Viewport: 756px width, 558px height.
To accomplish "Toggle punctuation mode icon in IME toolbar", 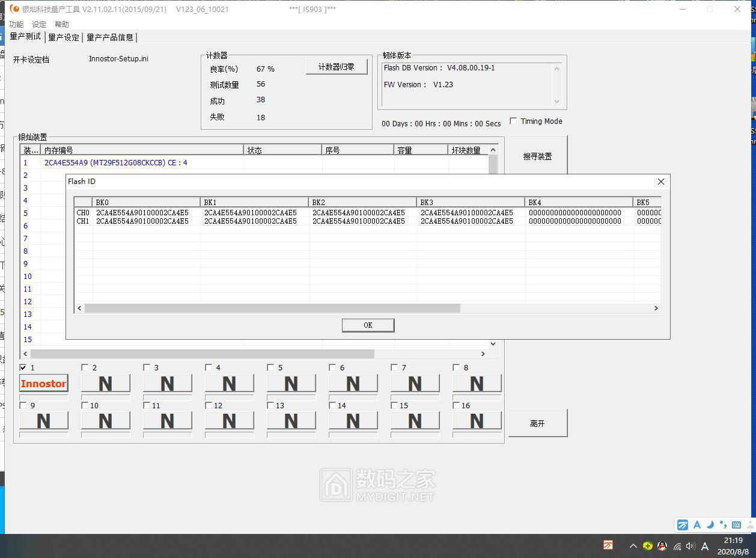I will (723, 525).
